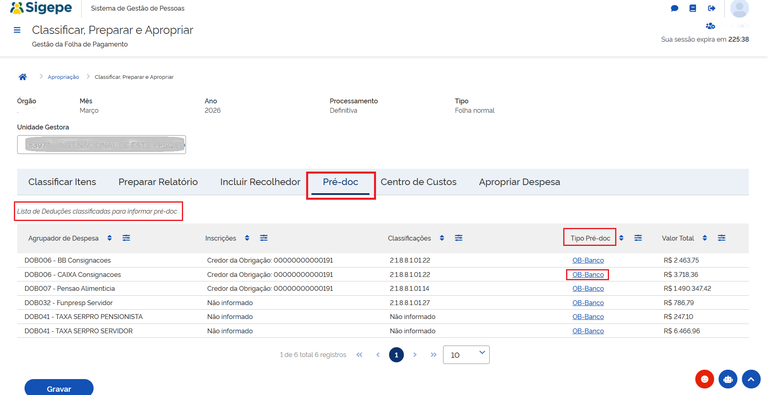Open OB-Banco link for TAXA SERPRO PENSIONISTA

[588, 317]
